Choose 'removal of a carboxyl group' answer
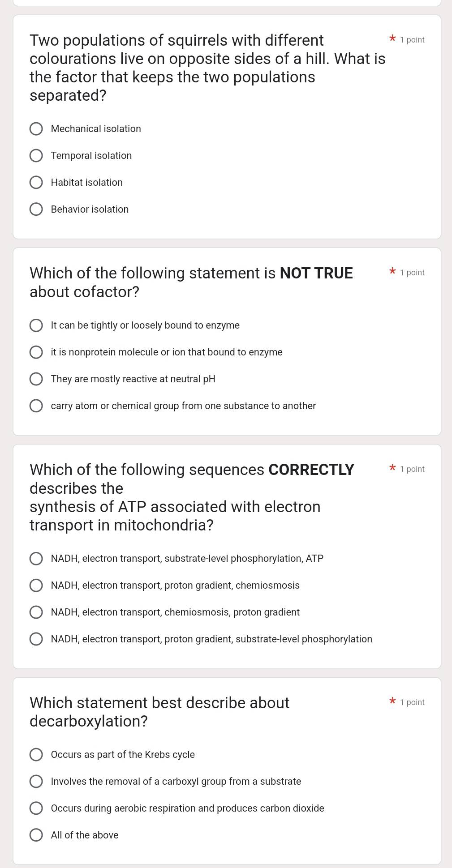 pos(36,782)
